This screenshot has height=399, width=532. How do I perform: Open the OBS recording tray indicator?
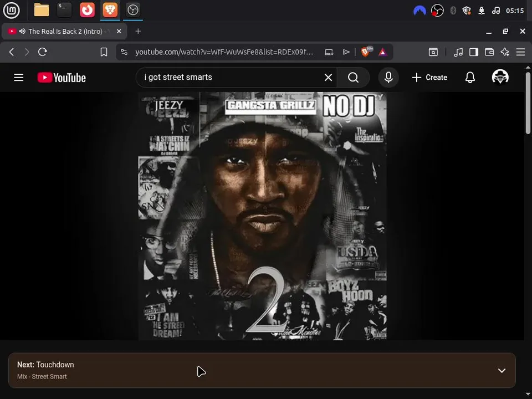[437, 11]
